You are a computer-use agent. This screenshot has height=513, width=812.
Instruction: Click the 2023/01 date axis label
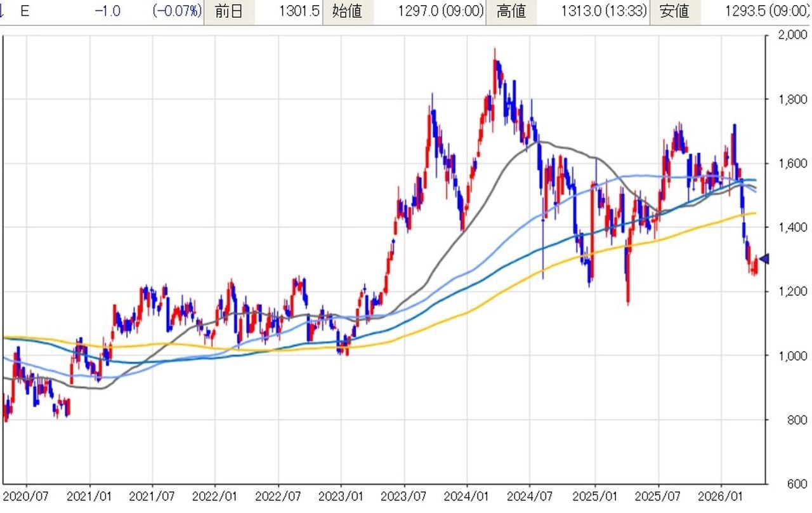[341, 495]
